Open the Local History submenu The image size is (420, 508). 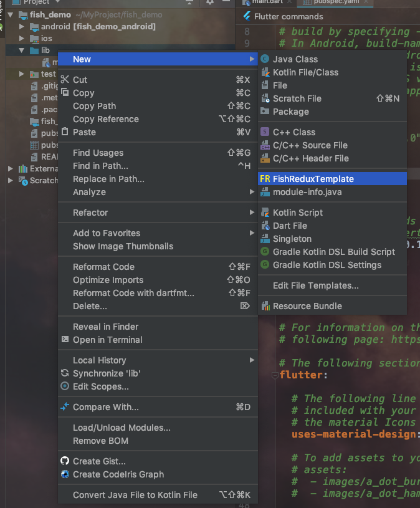(x=99, y=360)
